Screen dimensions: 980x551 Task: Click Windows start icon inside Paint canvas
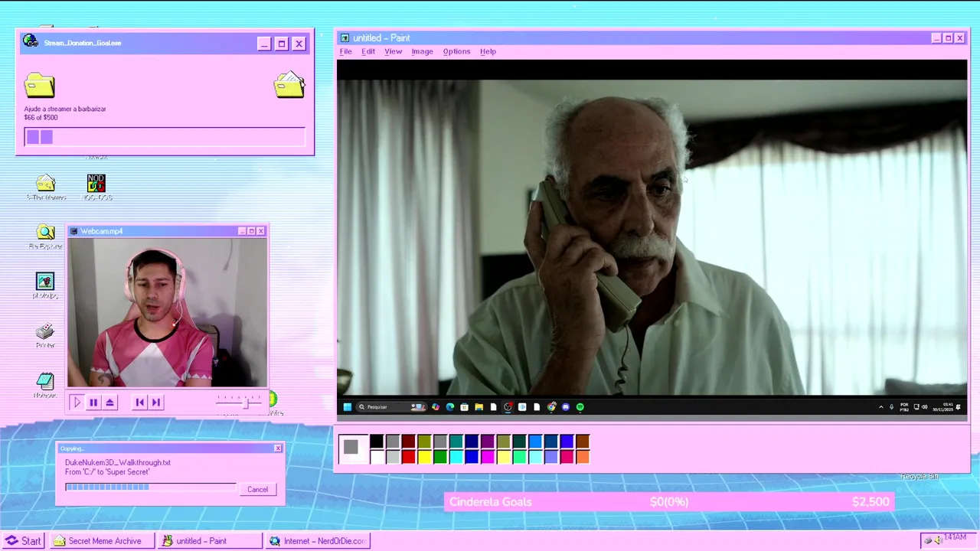[x=348, y=407]
